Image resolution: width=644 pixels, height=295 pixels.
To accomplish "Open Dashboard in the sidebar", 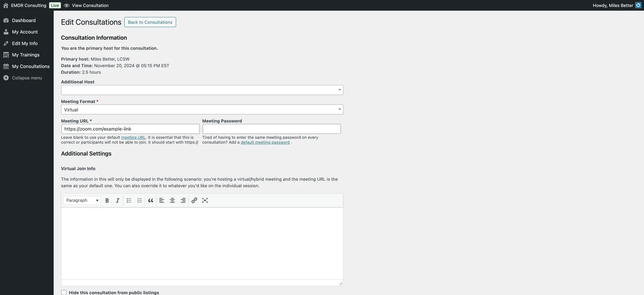I will pos(24,21).
